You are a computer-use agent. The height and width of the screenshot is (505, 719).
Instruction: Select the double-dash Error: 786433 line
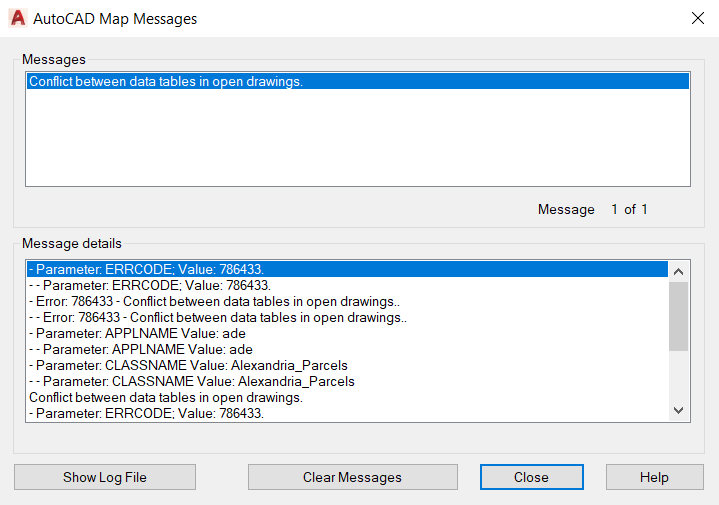coord(216,317)
